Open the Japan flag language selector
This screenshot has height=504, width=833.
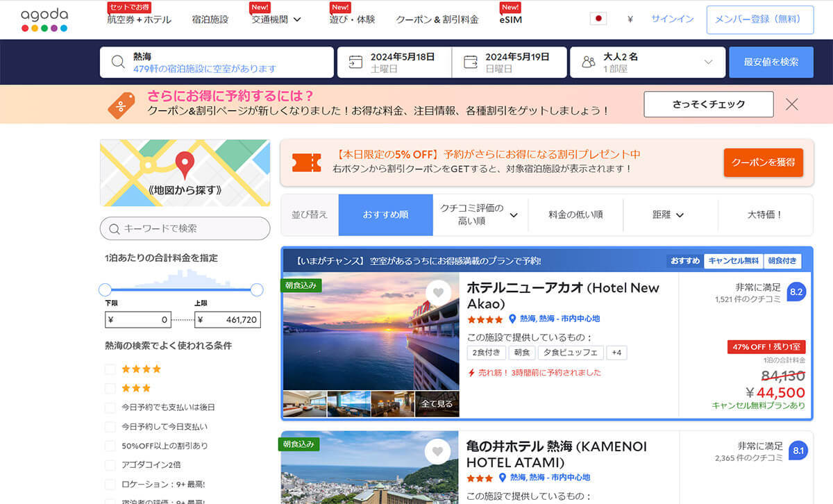598,19
